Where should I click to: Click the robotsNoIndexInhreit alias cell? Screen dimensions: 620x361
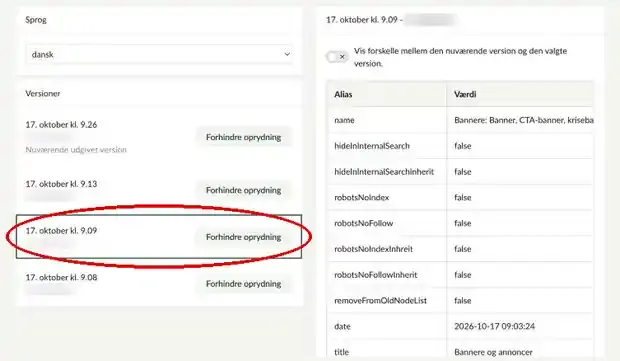click(387, 249)
